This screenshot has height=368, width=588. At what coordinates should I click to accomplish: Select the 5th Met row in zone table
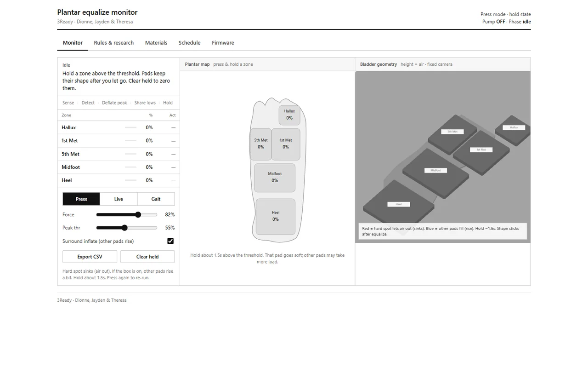pyautogui.click(x=119, y=154)
